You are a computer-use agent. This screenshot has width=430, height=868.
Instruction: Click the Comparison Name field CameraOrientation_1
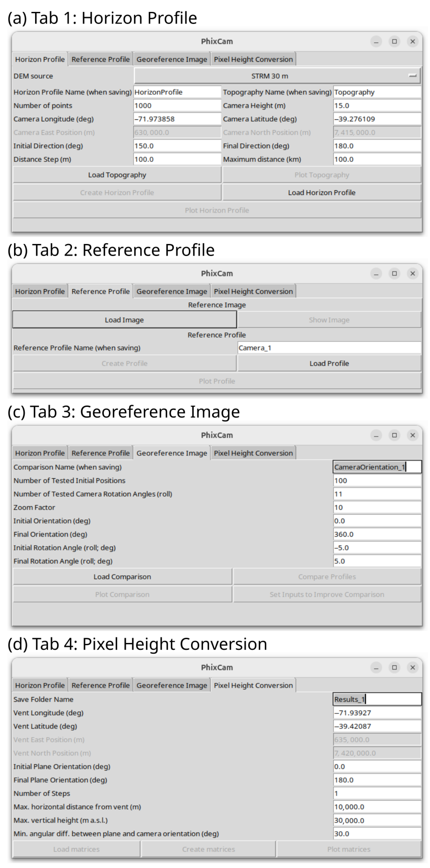[376, 467]
